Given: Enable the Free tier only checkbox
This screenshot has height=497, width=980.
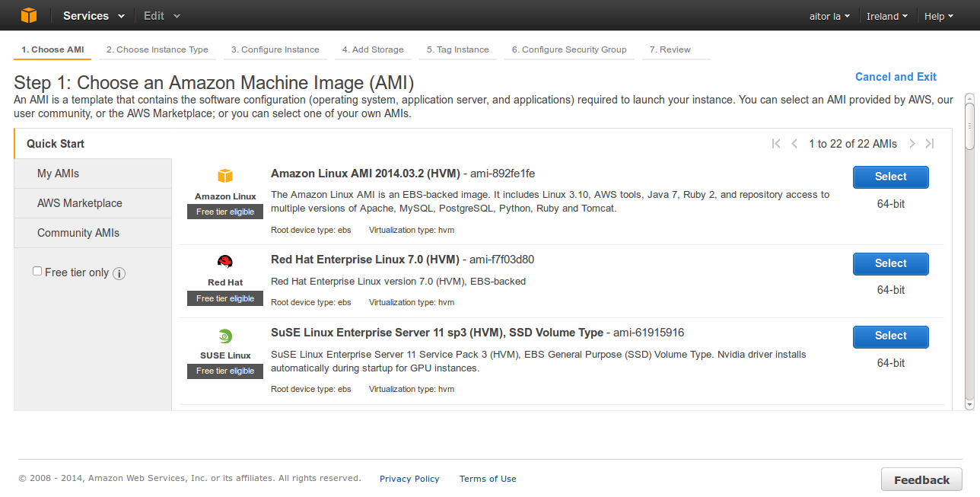Looking at the screenshot, I should point(37,272).
